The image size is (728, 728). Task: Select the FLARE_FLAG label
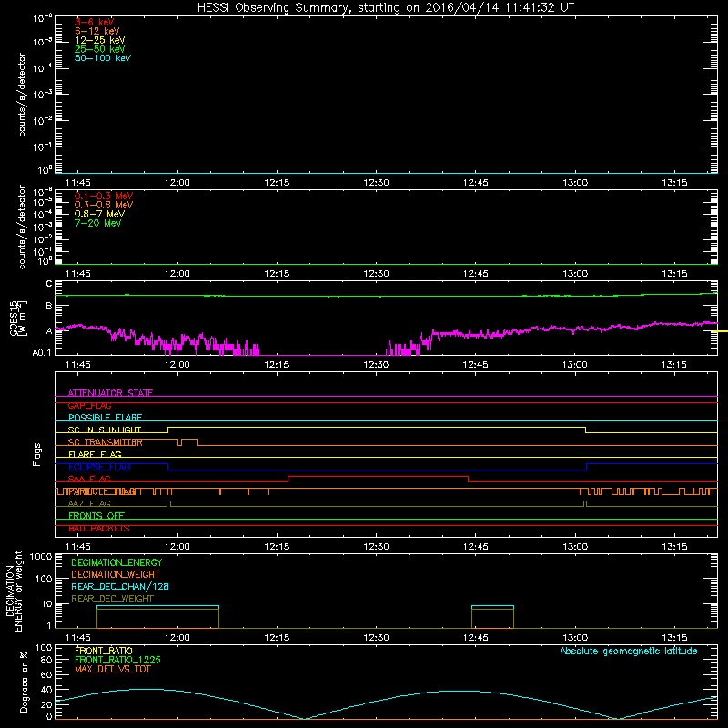tap(95, 454)
